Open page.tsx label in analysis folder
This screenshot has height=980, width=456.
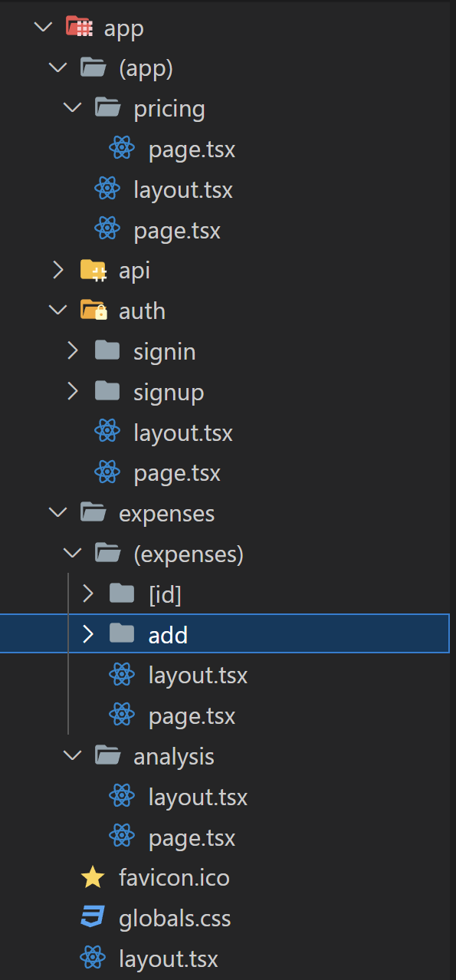pyautogui.click(x=192, y=838)
